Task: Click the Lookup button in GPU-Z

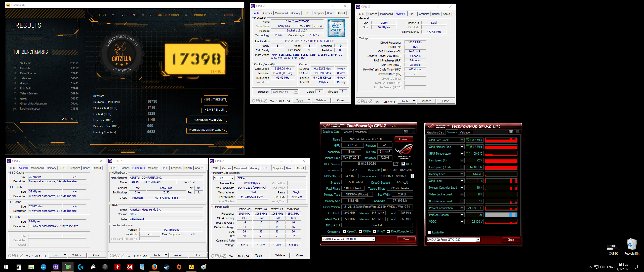Action: (404, 139)
